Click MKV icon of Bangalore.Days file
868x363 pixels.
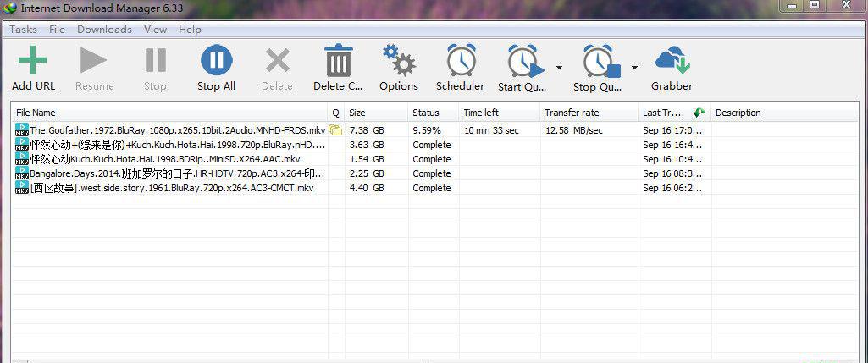(22, 173)
